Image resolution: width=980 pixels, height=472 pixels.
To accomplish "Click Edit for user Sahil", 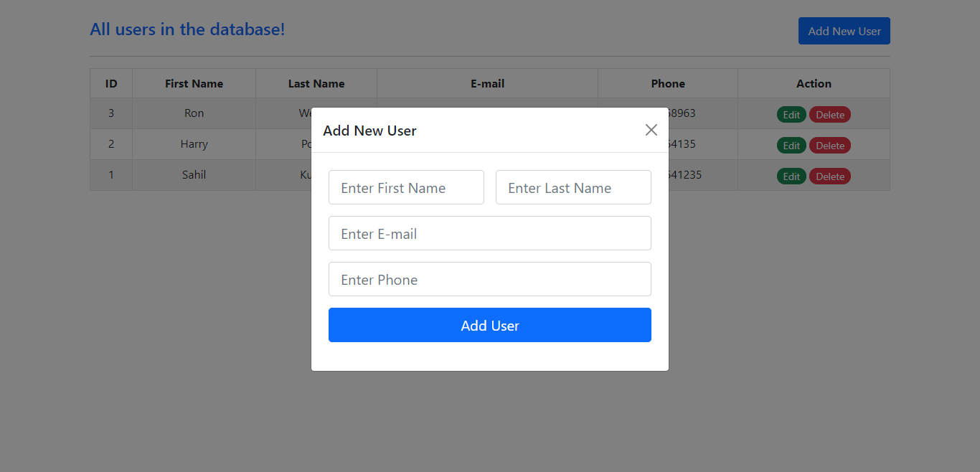I will (x=791, y=176).
